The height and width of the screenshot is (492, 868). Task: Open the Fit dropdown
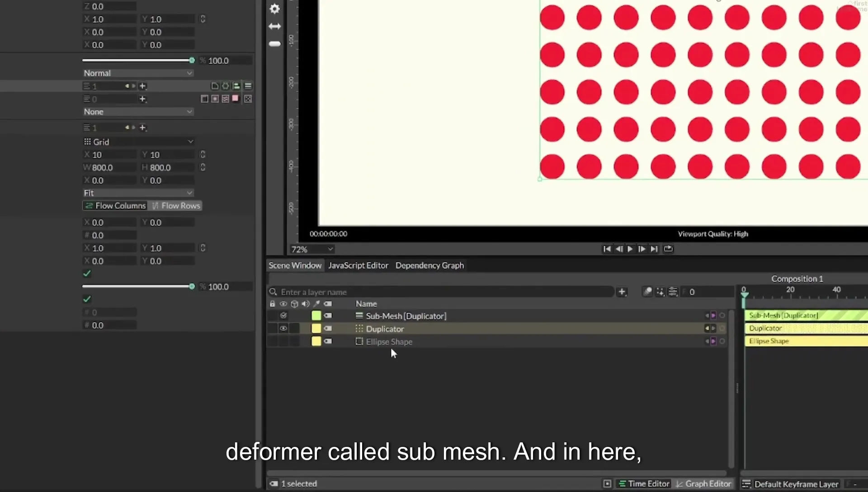(x=138, y=193)
